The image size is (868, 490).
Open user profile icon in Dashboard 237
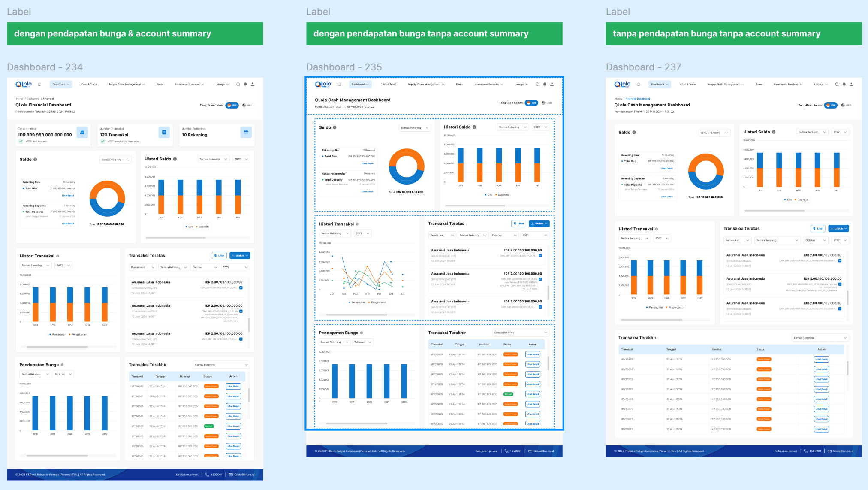(x=851, y=85)
